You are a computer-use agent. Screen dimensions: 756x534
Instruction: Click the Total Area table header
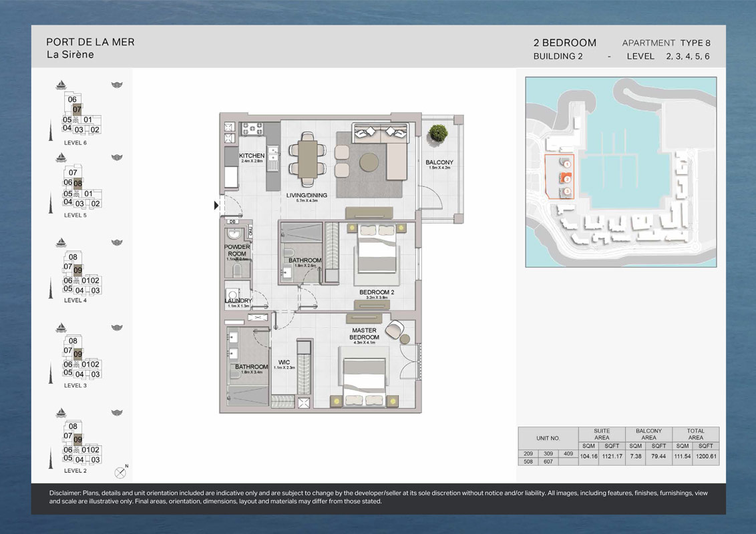click(695, 435)
